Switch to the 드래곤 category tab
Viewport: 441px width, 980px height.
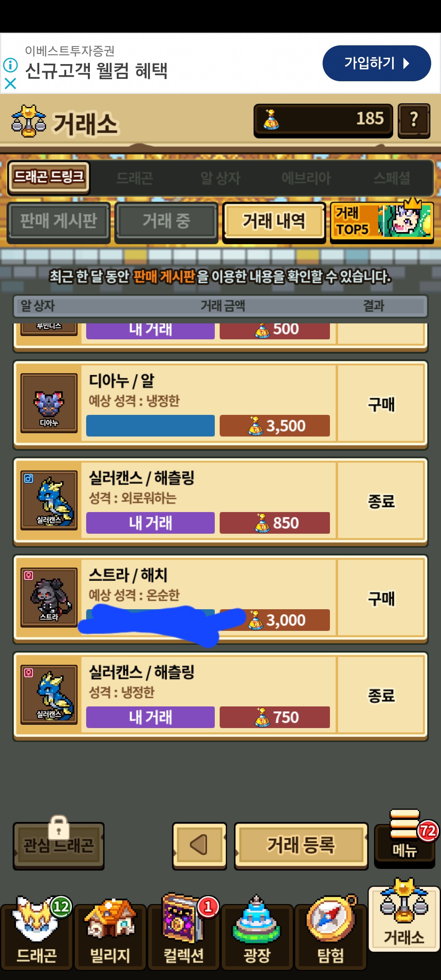[134, 178]
